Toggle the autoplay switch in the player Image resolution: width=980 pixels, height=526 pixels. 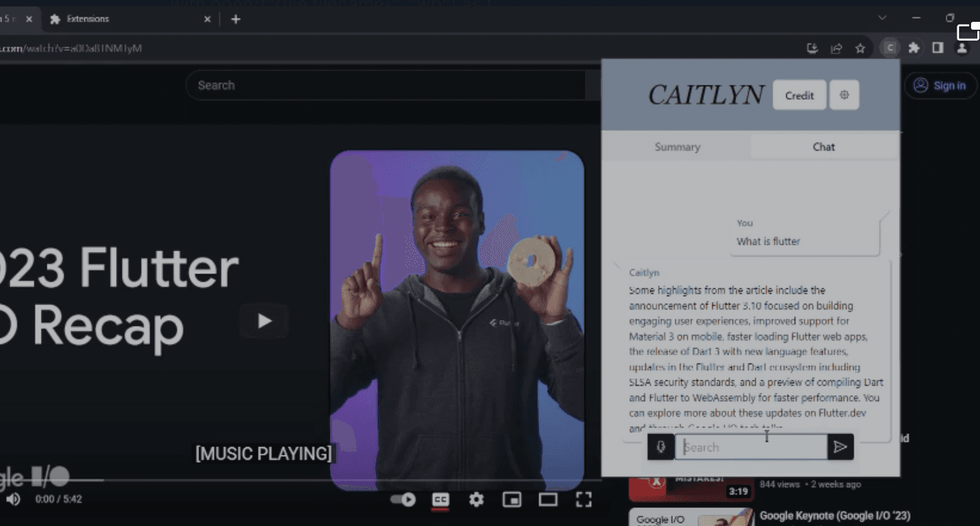[x=403, y=499]
